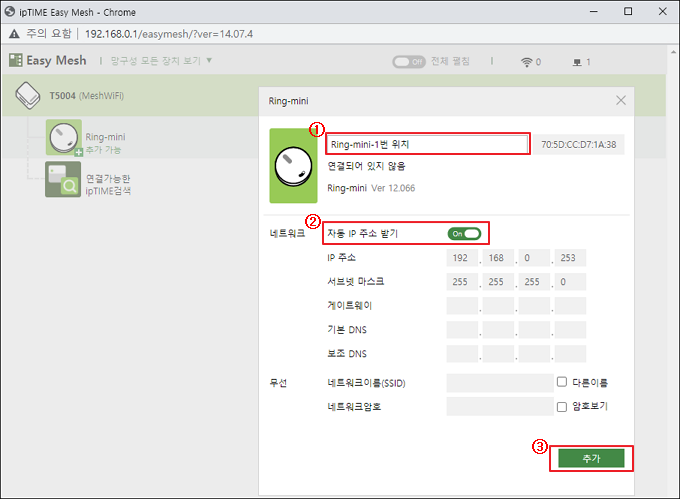The image size is (680, 499).
Task: Click the not connected status text
Action: 366,166
